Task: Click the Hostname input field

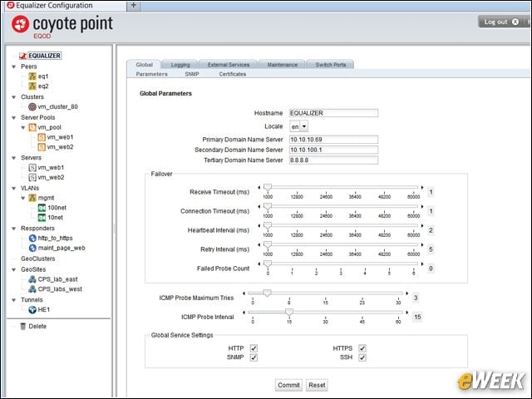Action: click(333, 113)
